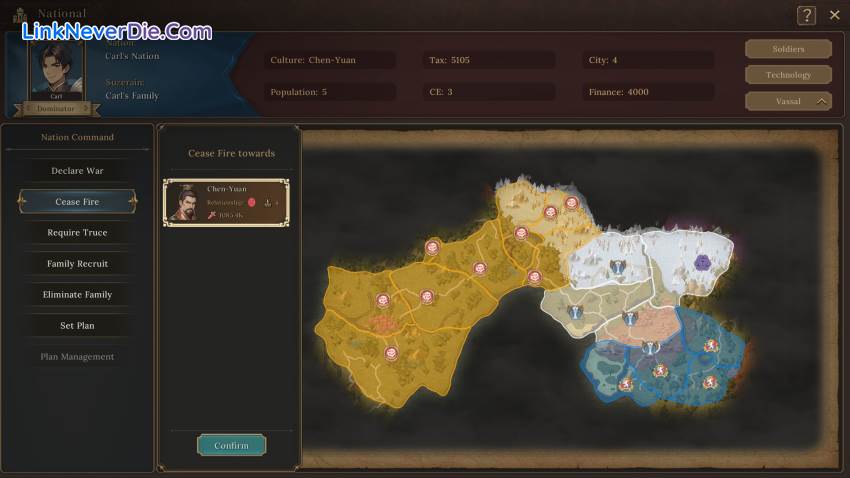
Task: Select the Set Plan command
Action: coord(77,326)
